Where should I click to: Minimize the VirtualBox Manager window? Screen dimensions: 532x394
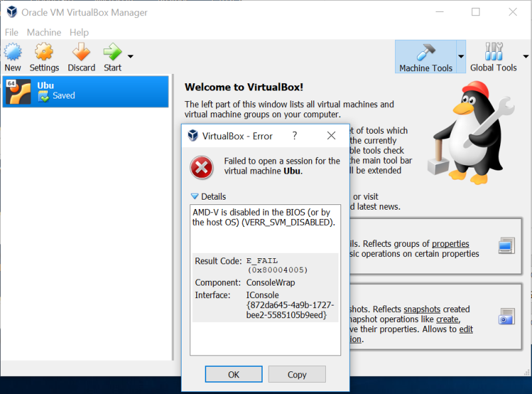pyautogui.click(x=440, y=12)
